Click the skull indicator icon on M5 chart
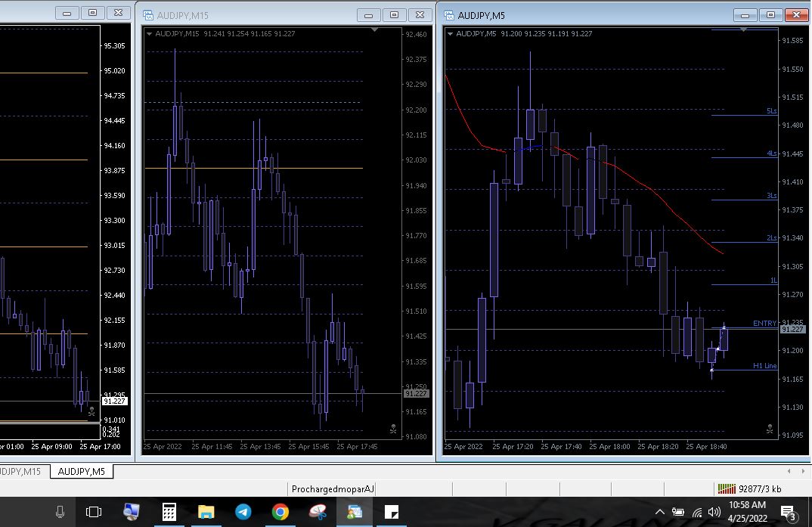Viewport: 812px width, 527px height. click(770, 429)
